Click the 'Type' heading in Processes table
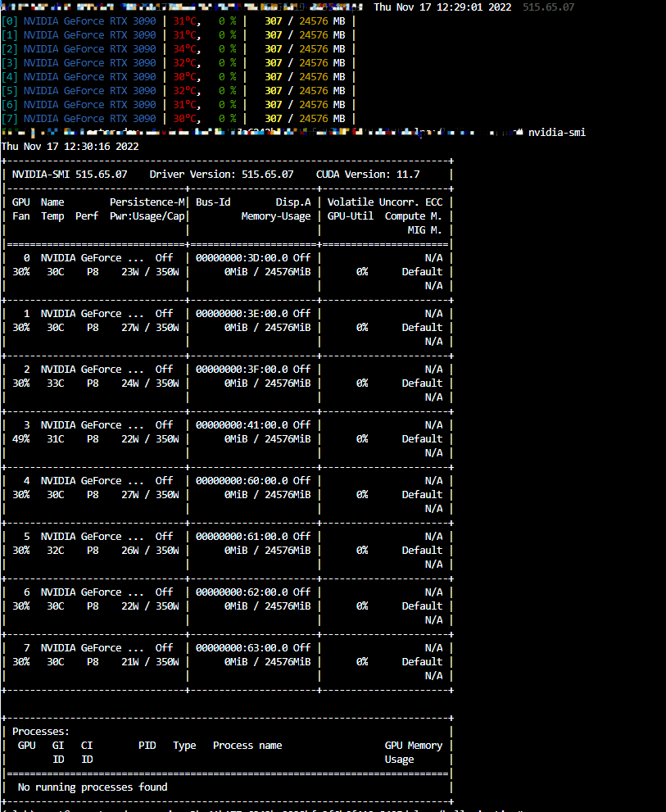The height and width of the screenshot is (812, 666). [x=184, y=746]
